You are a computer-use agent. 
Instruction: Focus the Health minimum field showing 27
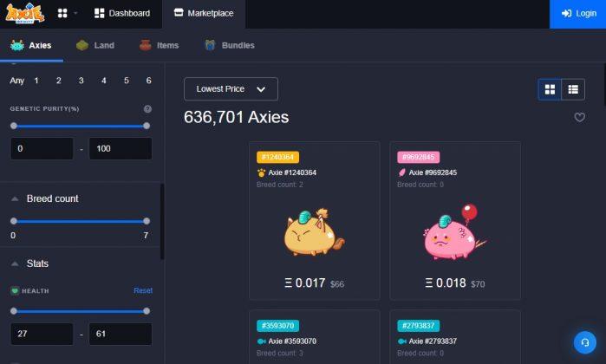click(x=42, y=334)
